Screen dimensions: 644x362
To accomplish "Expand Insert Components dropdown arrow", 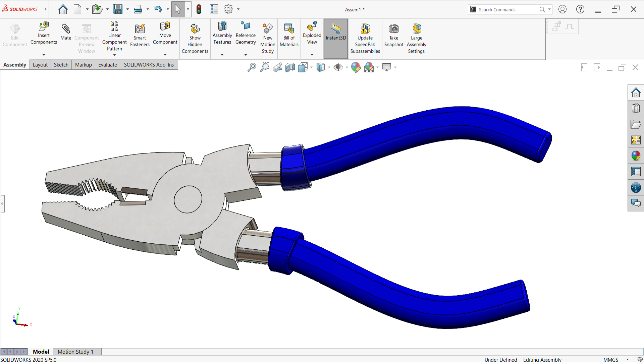I will coord(44,55).
